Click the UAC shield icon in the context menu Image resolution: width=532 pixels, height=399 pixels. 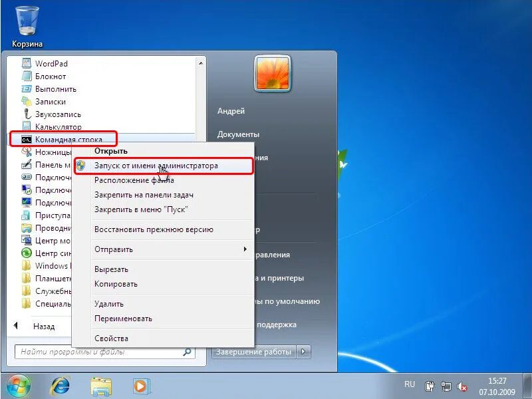(80, 166)
